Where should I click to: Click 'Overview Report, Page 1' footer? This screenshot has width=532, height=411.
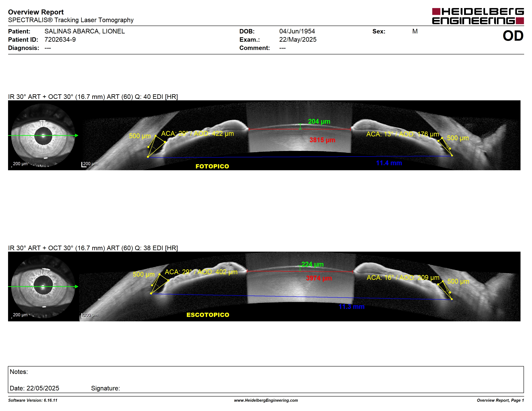[x=500, y=400]
